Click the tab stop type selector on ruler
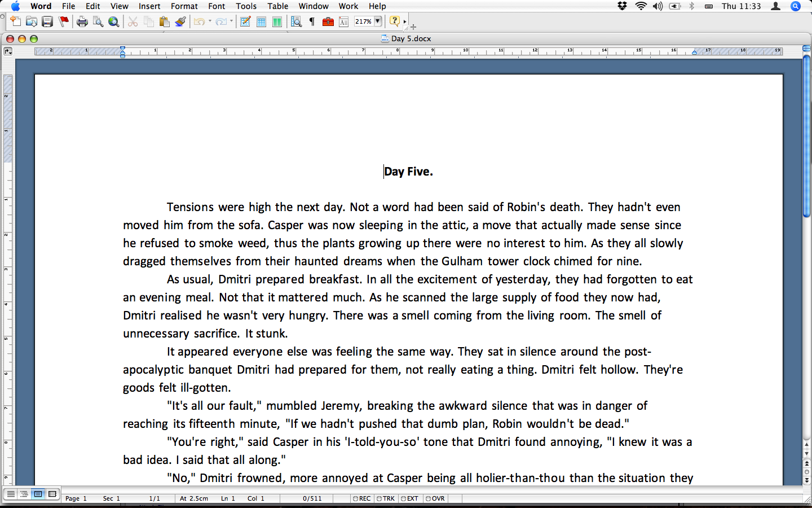This screenshot has width=812, height=508. pos(8,51)
